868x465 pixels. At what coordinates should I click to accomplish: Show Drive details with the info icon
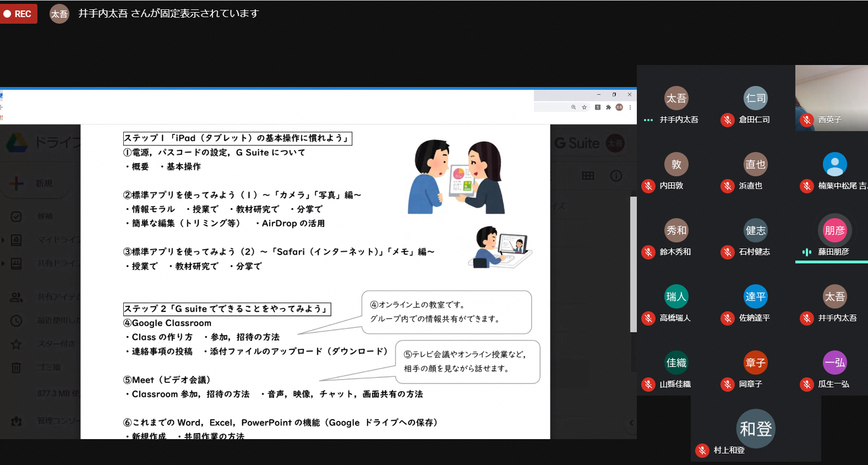tap(616, 176)
